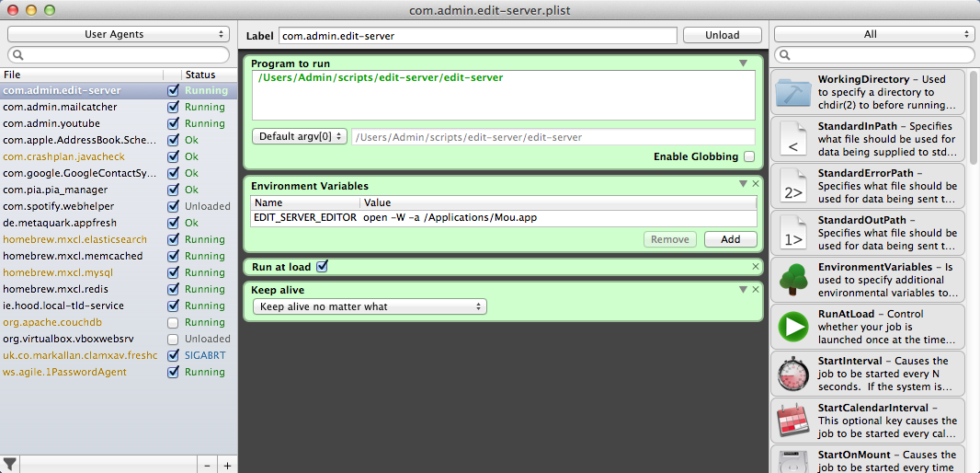Toggle uk.co.markallan.clamxav checkbox
Image resolution: width=980 pixels, height=473 pixels.
click(173, 355)
